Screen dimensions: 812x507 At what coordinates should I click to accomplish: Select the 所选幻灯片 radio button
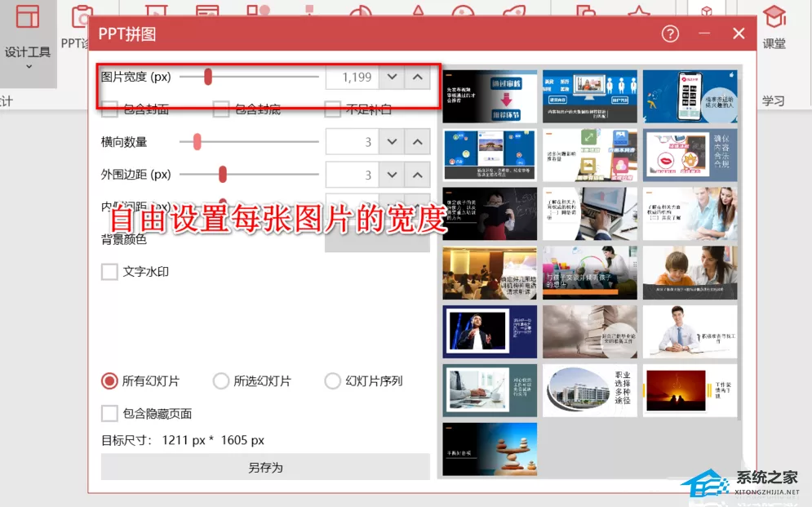[x=221, y=381]
